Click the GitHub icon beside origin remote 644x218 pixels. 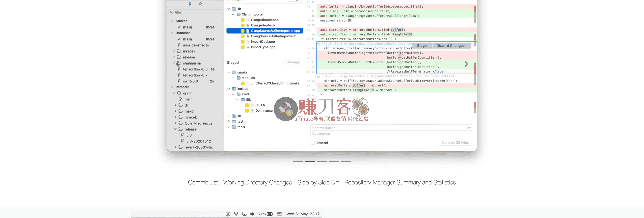click(179, 93)
